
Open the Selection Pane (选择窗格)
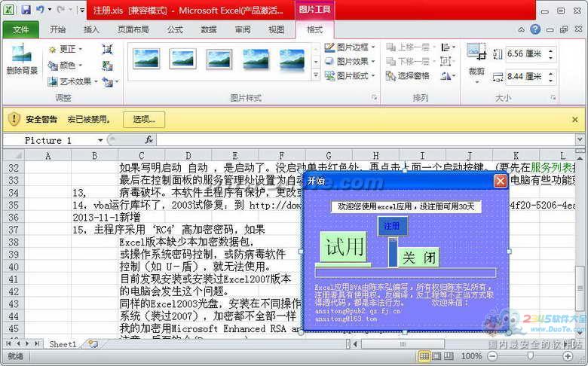pyautogui.click(x=408, y=75)
